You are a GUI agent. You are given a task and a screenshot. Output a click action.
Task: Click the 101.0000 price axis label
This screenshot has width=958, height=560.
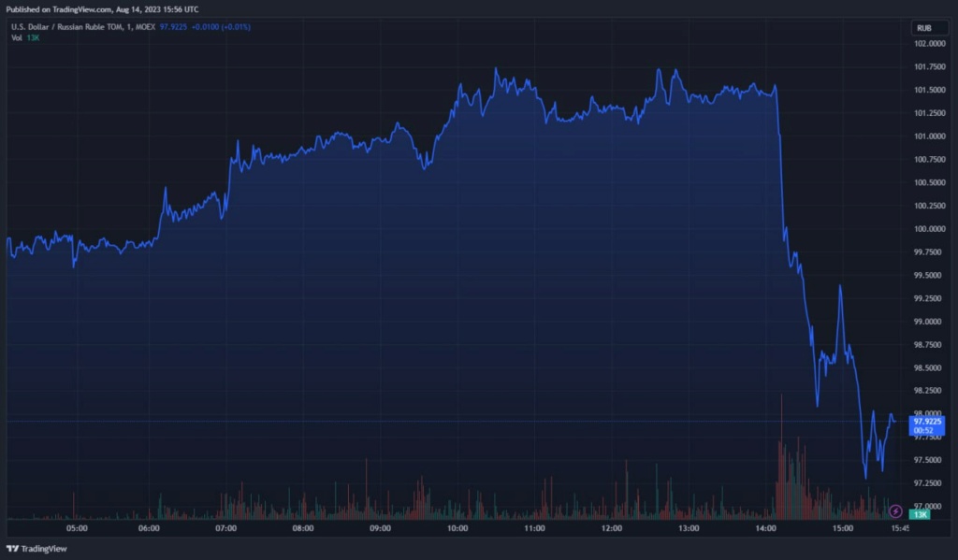pos(929,136)
